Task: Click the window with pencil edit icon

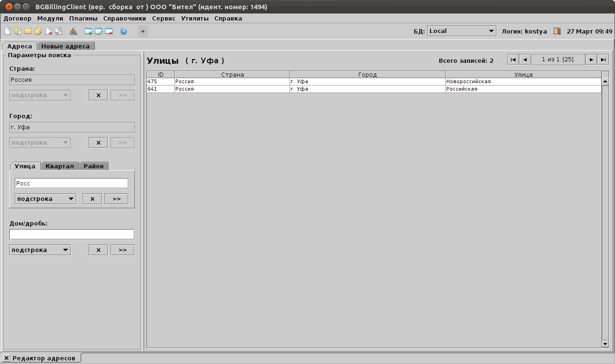Action: pos(99,32)
